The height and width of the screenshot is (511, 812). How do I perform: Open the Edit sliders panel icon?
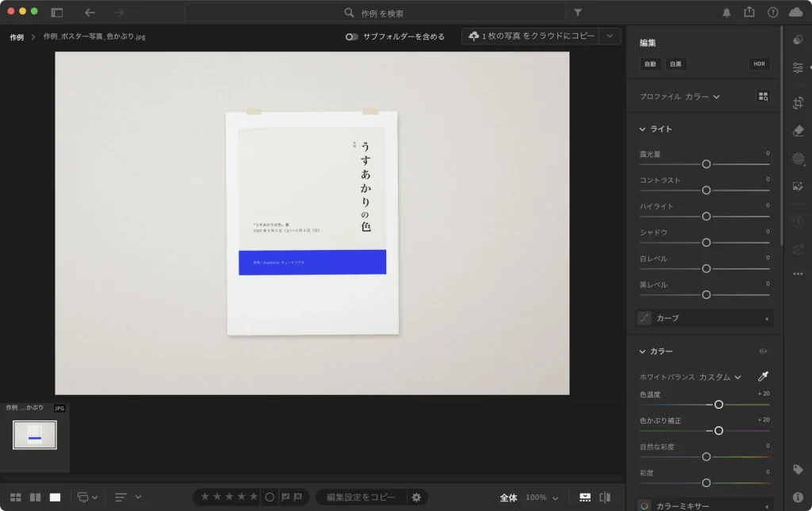(798, 67)
